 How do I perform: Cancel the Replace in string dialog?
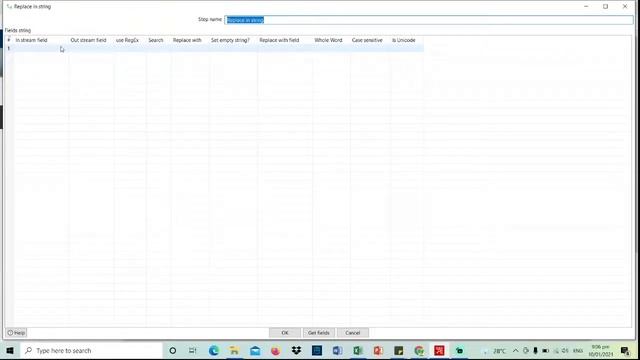pos(353,333)
